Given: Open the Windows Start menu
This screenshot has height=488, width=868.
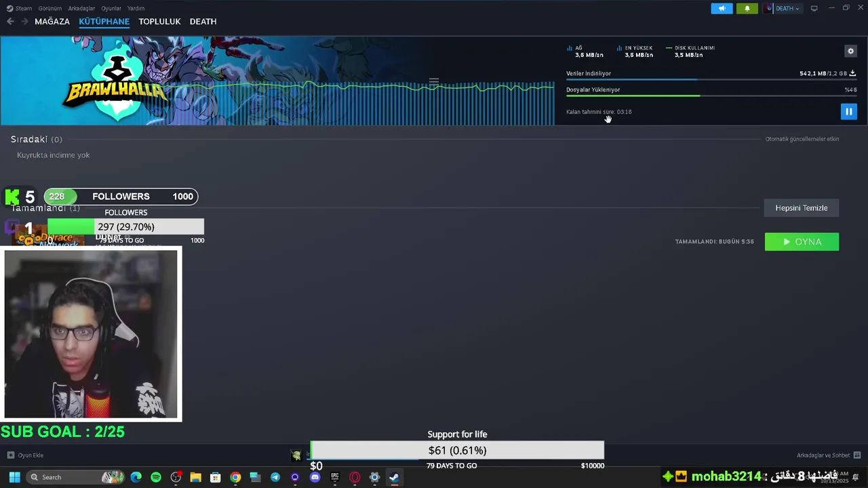Looking at the screenshot, I should click(14, 477).
